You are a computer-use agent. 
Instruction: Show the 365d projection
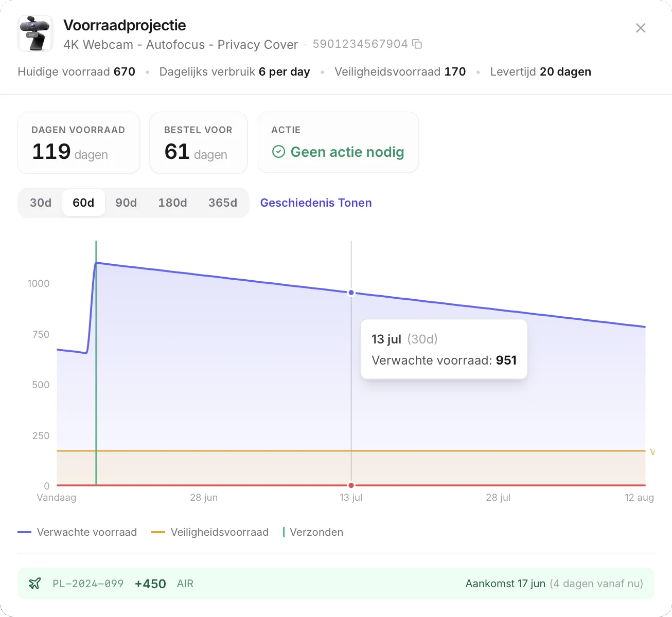click(223, 203)
